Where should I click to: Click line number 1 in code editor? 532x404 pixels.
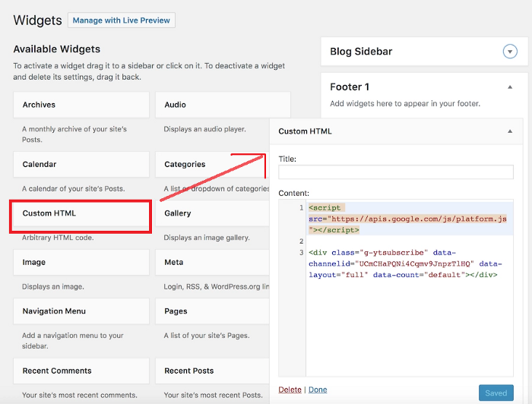301,208
